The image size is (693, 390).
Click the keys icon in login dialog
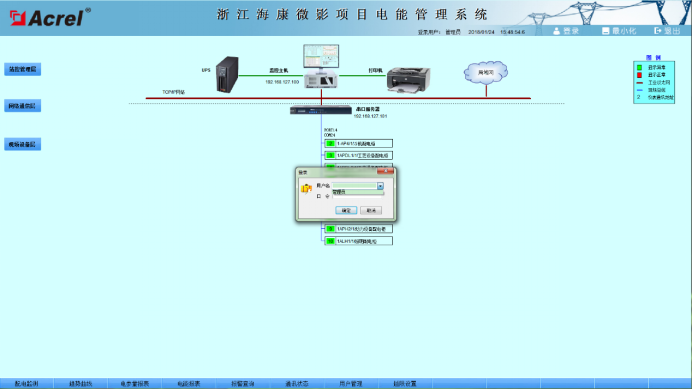[306, 189]
